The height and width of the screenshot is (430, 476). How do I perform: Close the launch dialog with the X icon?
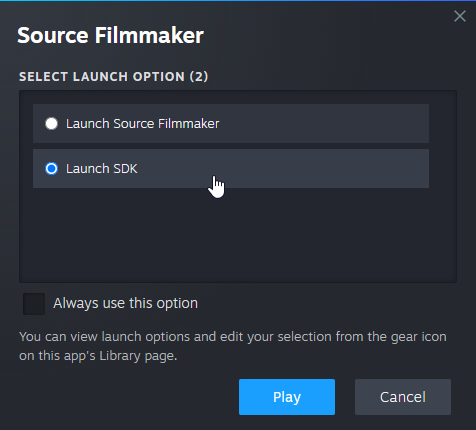460,16
